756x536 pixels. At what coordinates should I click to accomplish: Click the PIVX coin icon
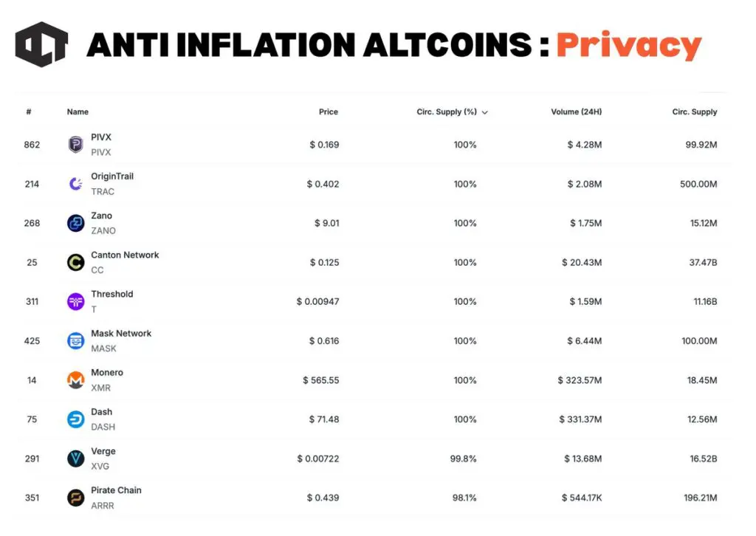pos(75,145)
